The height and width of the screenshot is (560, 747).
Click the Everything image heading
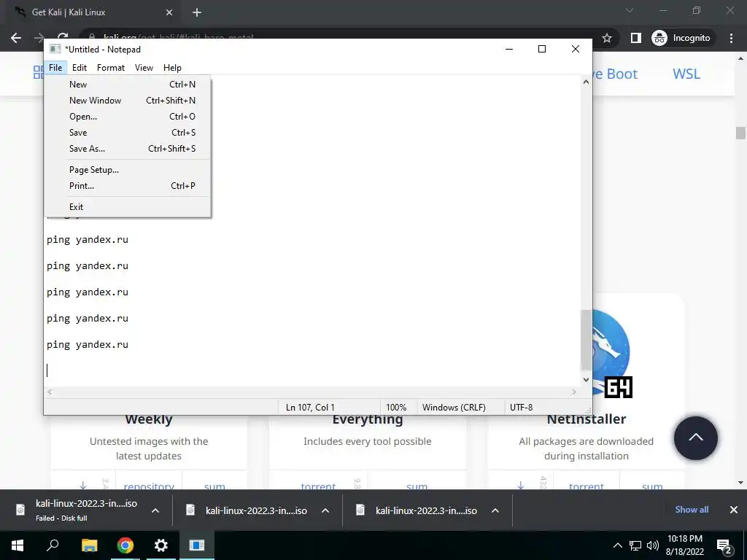pyautogui.click(x=368, y=421)
